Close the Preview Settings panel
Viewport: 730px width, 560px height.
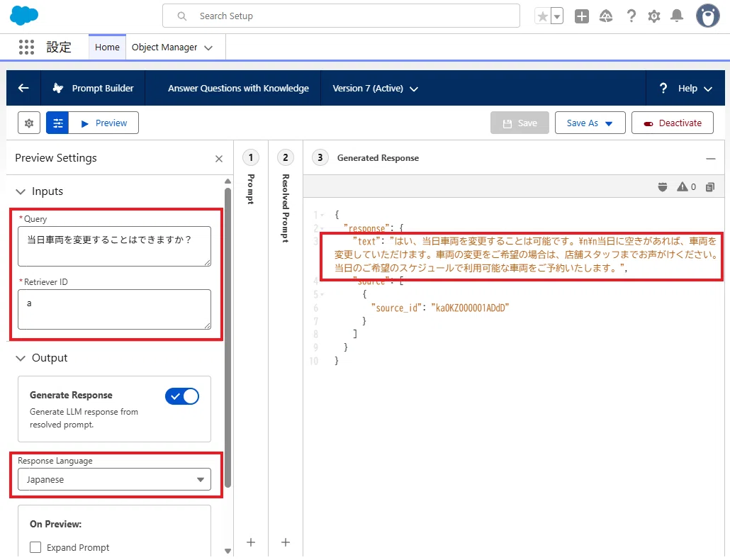click(219, 159)
